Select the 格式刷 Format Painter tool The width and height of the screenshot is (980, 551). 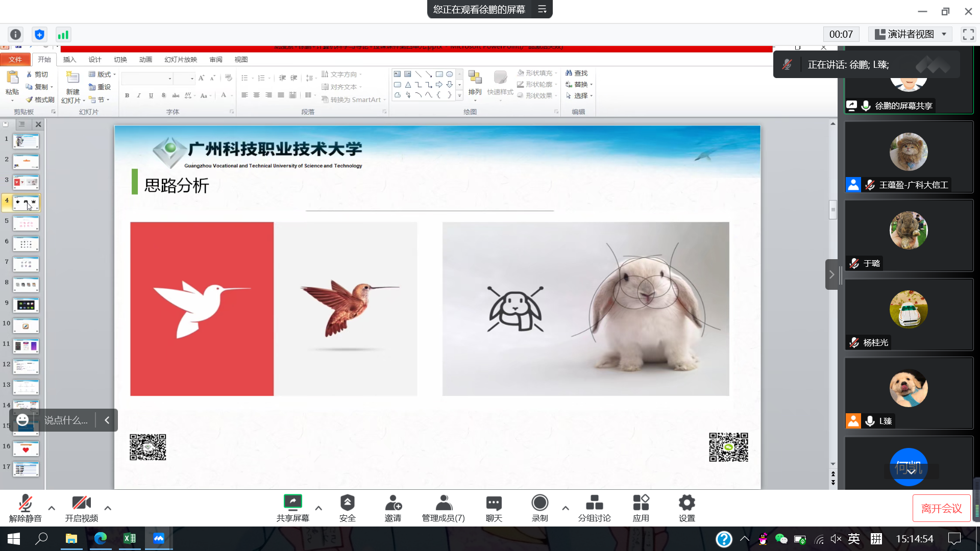40,99
